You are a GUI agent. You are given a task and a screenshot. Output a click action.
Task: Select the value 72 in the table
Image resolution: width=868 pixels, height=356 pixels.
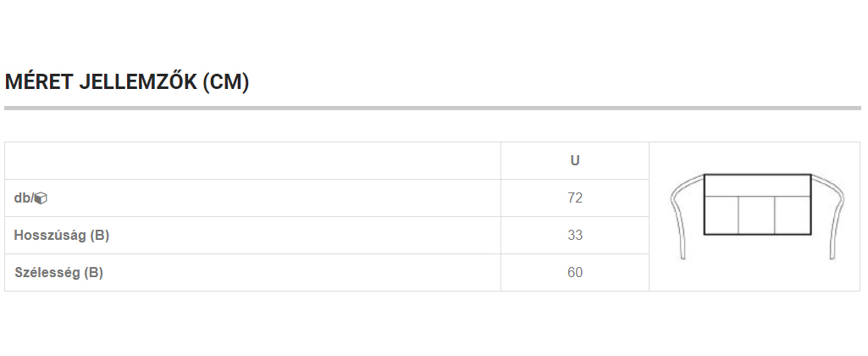[575, 198]
